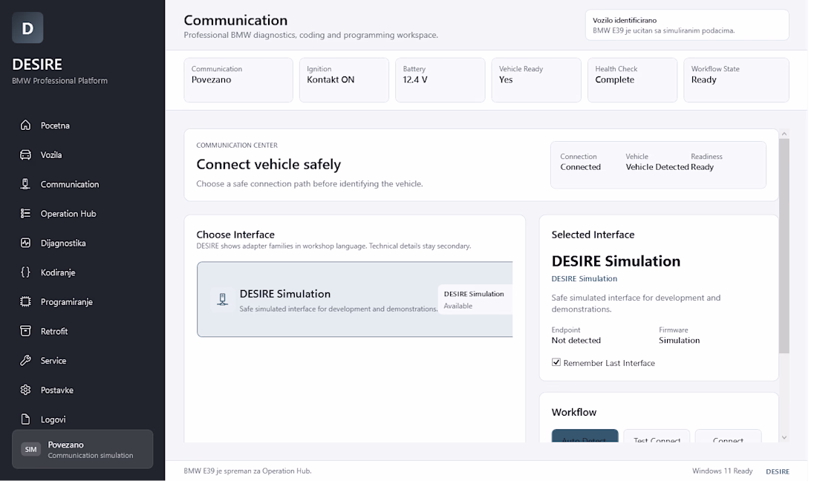Viewport: 817px width, 504px height.
Task: Open Kodiranje curly braces icon
Action: pyautogui.click(x=25, y=272)
